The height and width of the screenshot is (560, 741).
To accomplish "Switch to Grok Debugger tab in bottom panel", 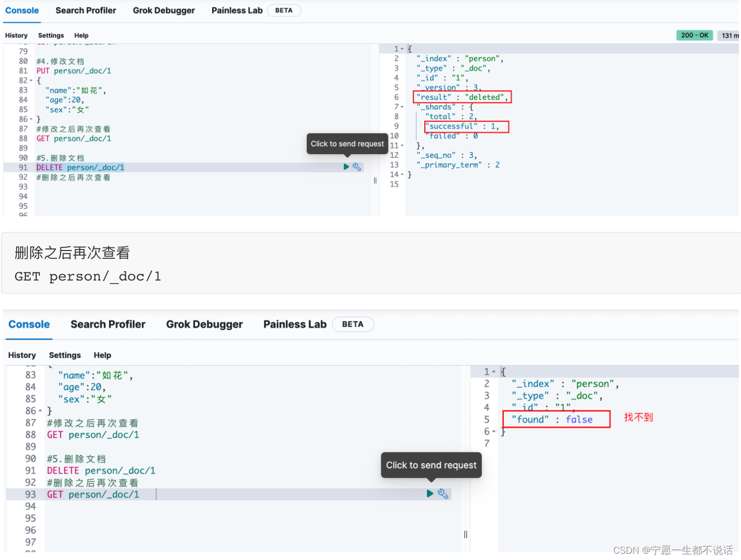I will click(204, 325).
